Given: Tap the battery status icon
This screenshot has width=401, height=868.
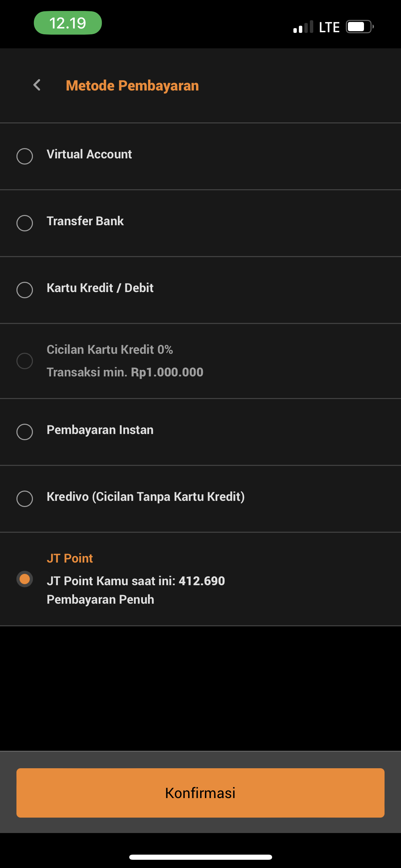Looking at the screenshot, I should [x=360, y=27].
